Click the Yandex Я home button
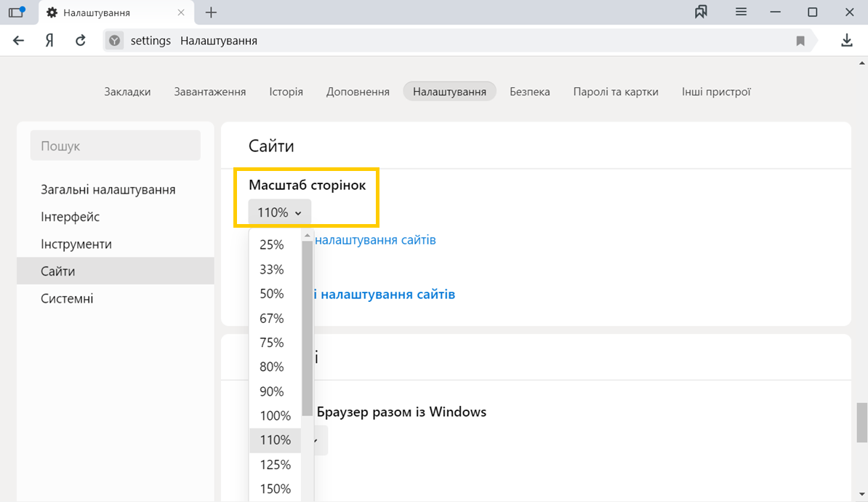868x502 pixels. pyautogui.click(x=49, y=41)
